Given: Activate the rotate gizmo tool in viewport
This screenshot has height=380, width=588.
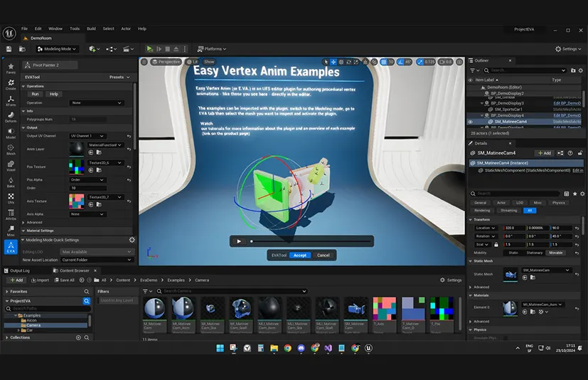Looking at the screenshot, I should click(348, 62).
